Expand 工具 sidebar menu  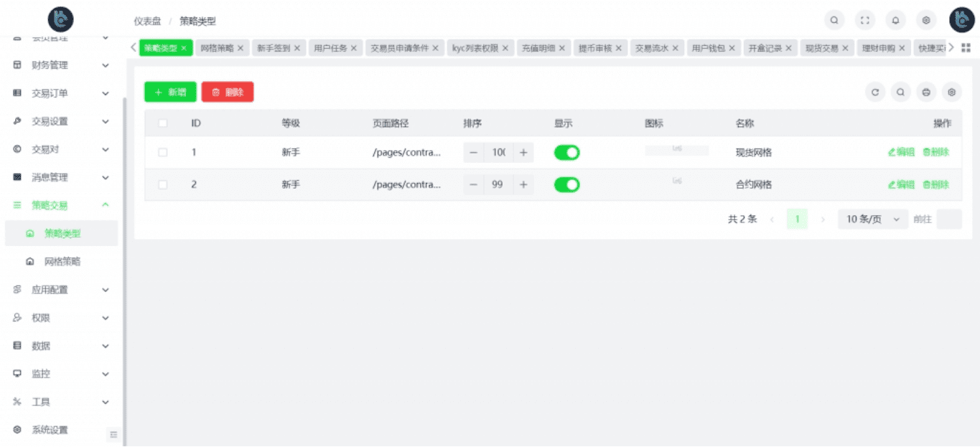click(62, 402)
